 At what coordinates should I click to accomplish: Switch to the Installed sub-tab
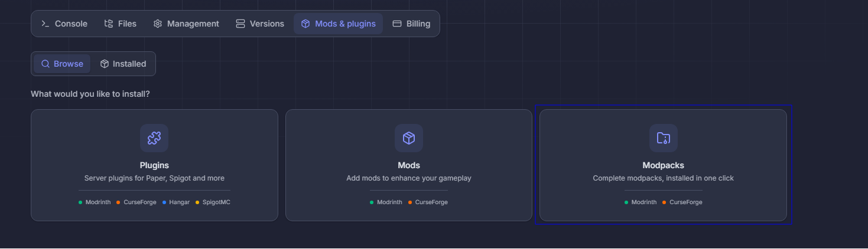pyautogui.click(x=123, y=64)
